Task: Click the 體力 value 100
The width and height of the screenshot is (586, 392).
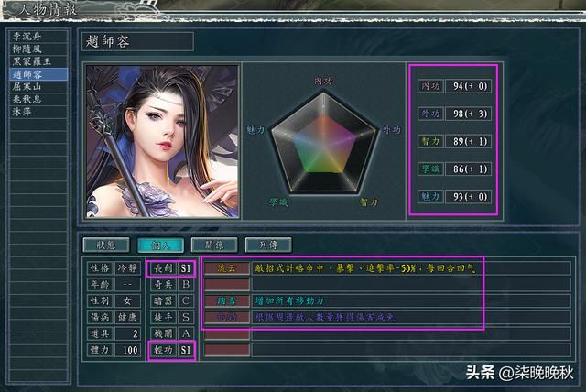Action: coord(127,350)
